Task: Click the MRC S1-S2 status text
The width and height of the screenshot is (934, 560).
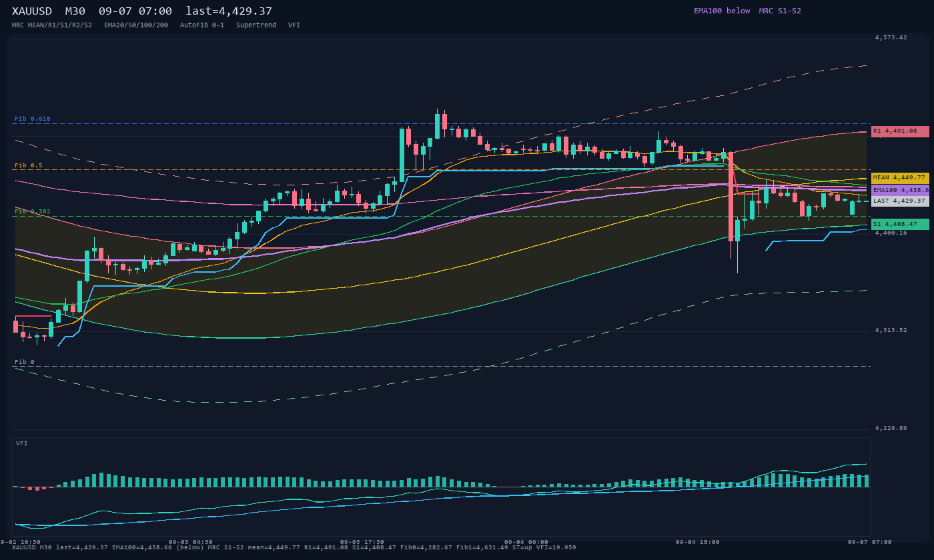Action: click(x=780, y=11)
